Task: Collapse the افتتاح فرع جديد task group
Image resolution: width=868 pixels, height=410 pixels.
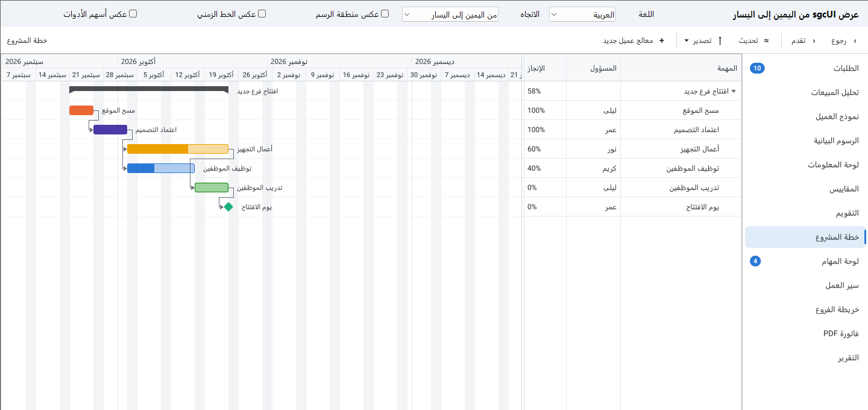Action: click(x=734, y=92)
